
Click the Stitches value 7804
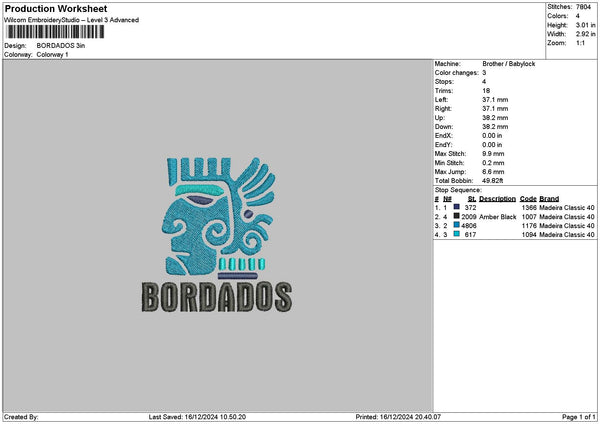point(583,7)
